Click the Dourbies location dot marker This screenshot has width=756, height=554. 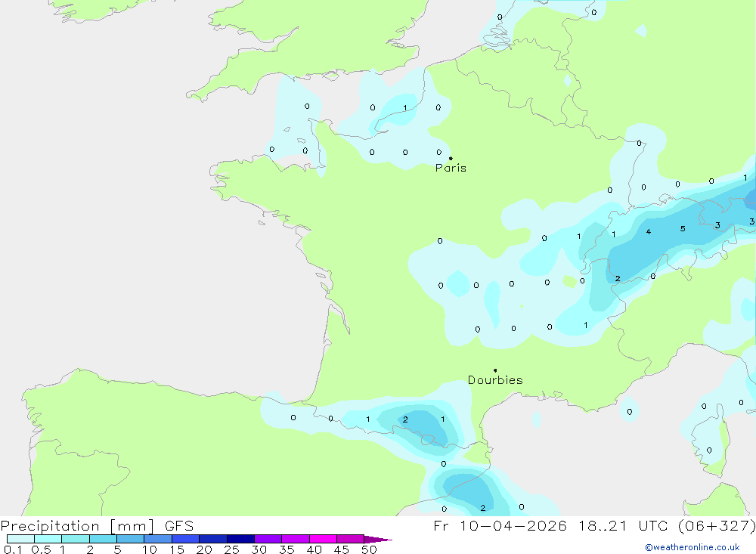click(495, 370)
